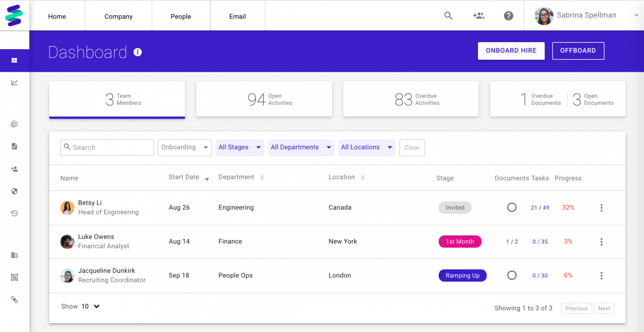The image size is (644, 332).
Task: Click the name Luke Owens
Action: point(96,237)
